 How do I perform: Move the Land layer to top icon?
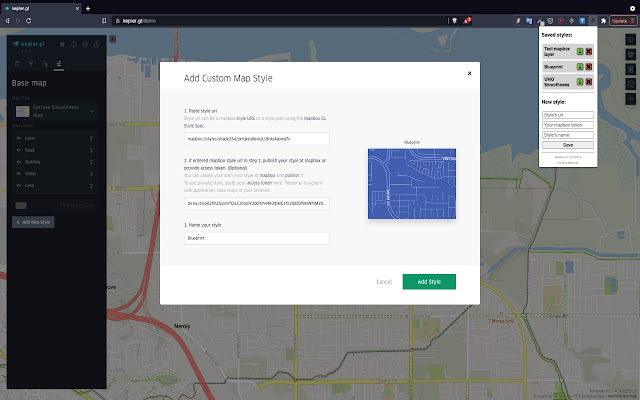[91, 186]
